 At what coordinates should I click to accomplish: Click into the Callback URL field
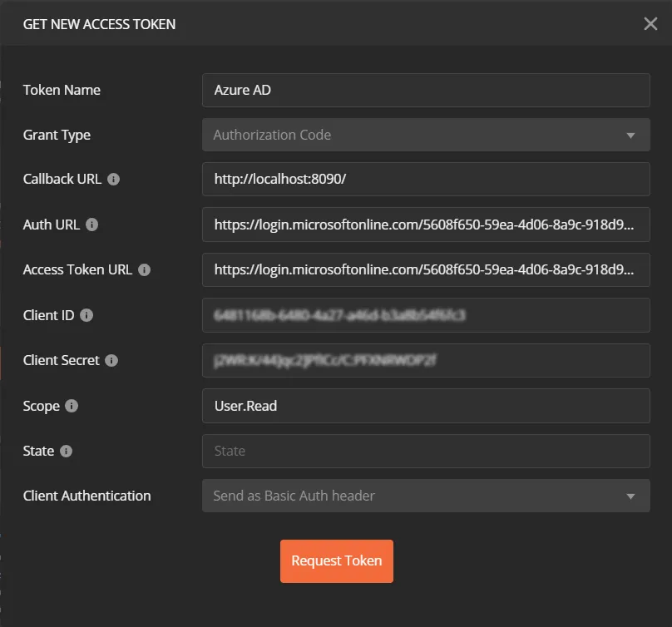tap(426, 179)
